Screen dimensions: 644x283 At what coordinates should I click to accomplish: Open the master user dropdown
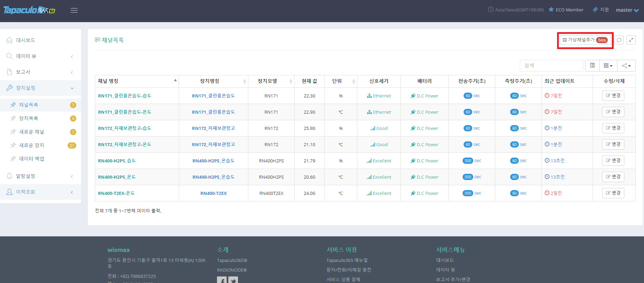pyautogui.click(x=627, y=10)
